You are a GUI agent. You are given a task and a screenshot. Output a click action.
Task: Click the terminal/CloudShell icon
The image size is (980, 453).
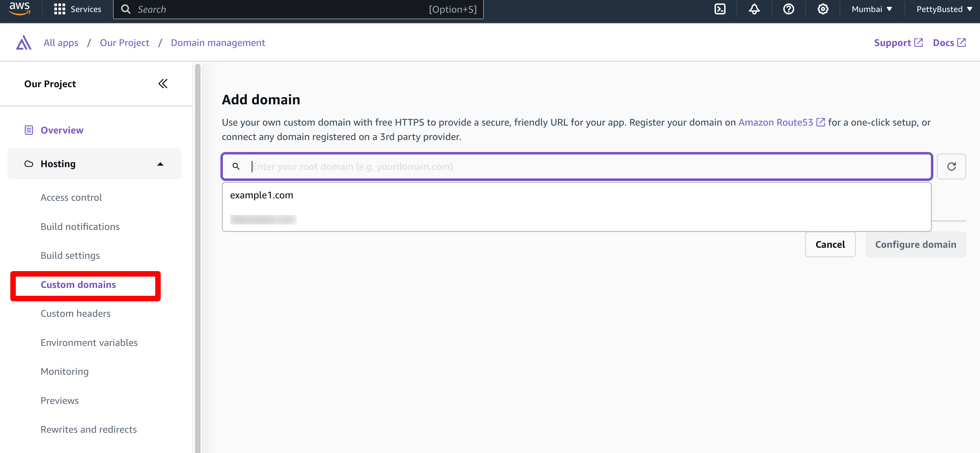(x=721, y=9)
